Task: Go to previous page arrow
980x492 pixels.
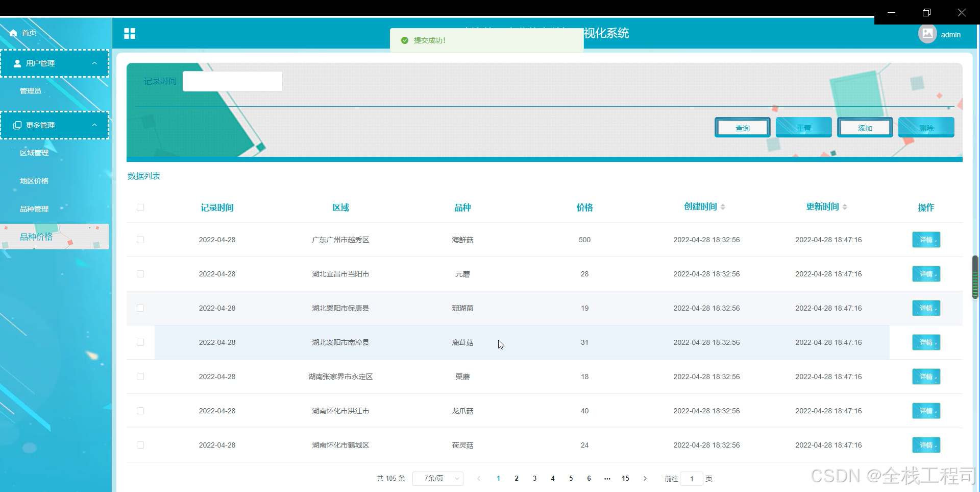Action: pos(479,479)
